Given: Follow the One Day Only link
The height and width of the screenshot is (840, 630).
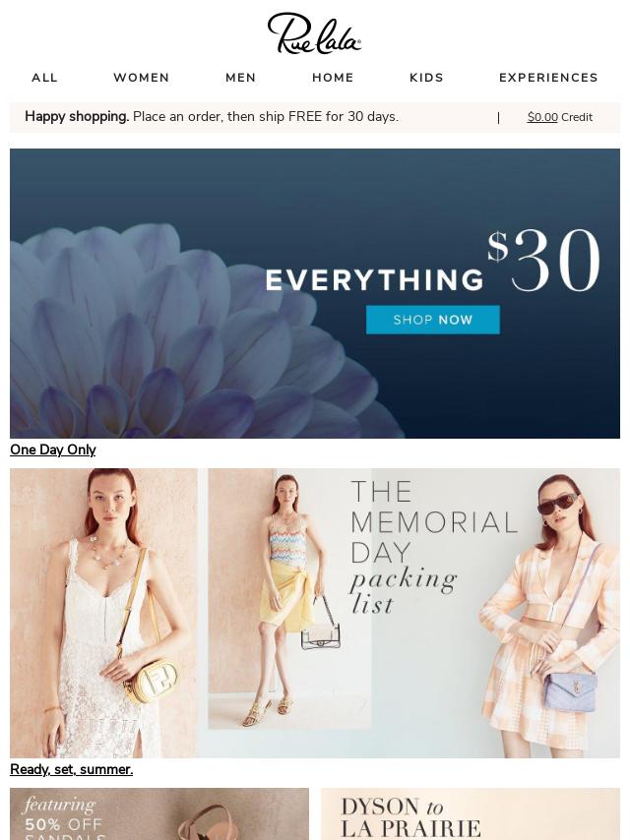Looking at the screenshot, I should (52, 450).
